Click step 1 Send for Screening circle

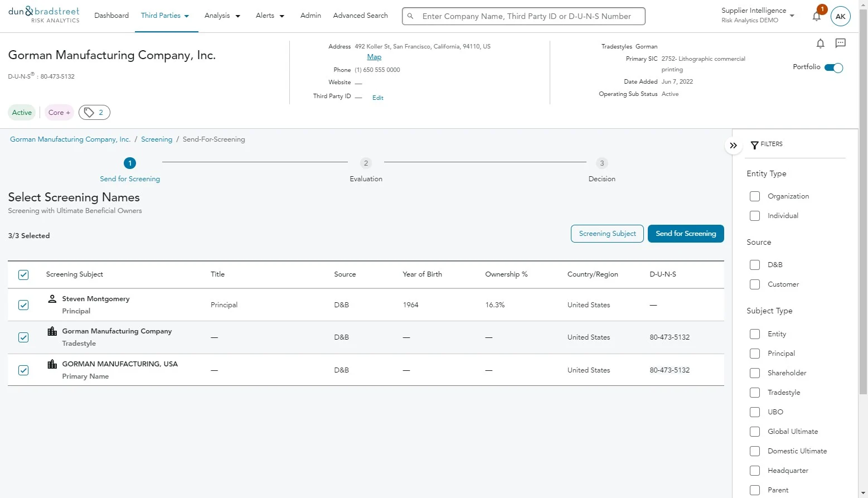click(x=130, y=163)
